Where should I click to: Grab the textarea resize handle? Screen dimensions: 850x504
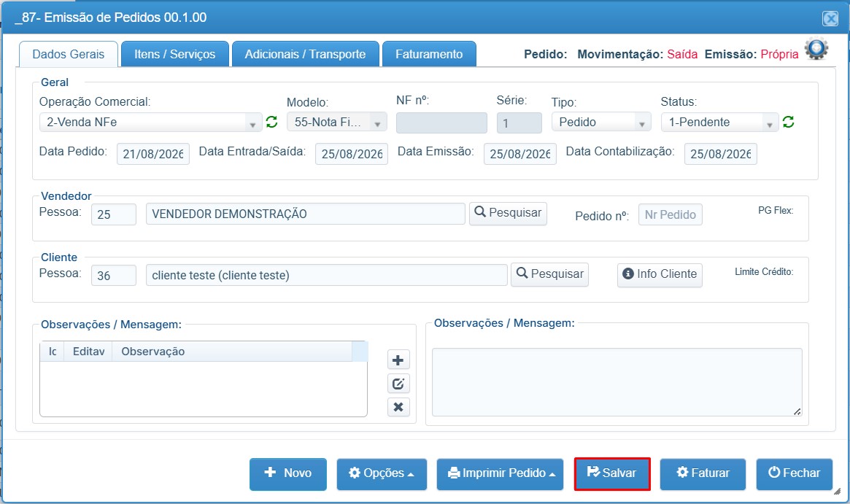pos(797,412)
